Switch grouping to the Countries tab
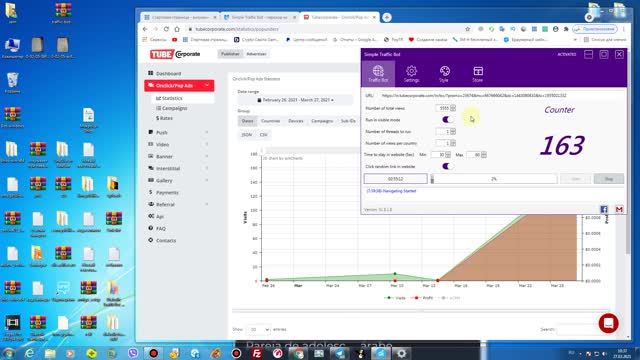Image resolution: width=640 pixels, height=360 pixels. [x=270, y=121]
